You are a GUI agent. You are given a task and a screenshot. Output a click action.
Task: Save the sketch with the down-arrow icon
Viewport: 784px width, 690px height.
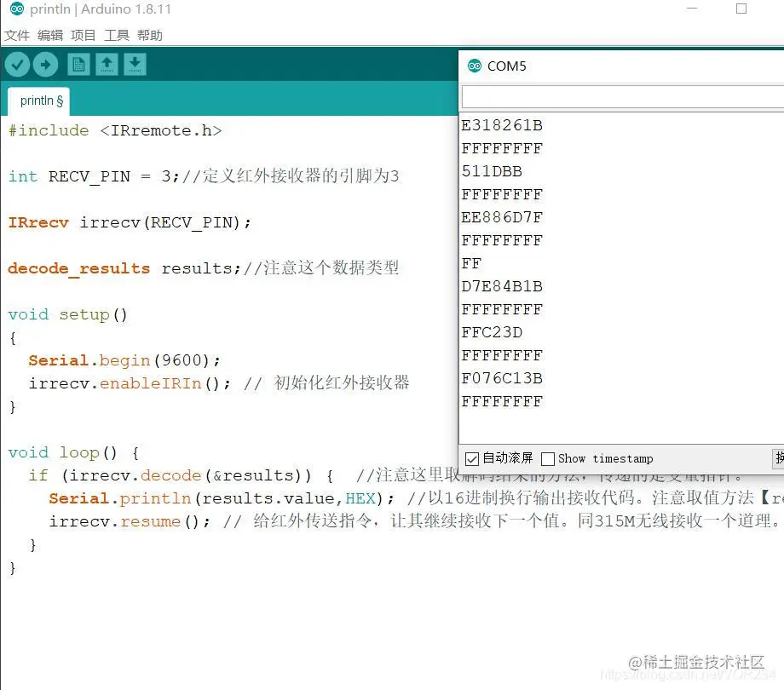135,65
